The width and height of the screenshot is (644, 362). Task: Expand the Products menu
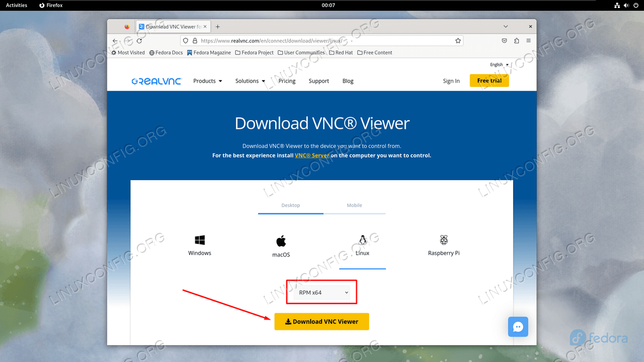pos(208,81)
